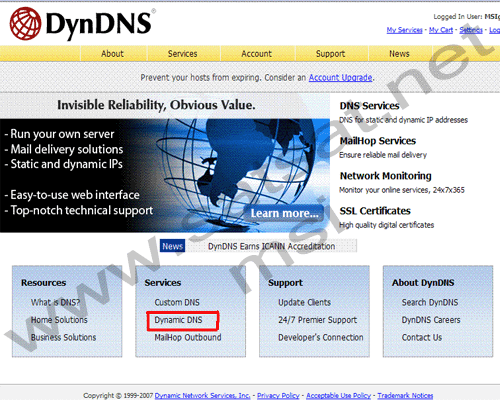Read DynDNS Earns ICANN Accreditation news item
Viewport: 500px width, 400px height.
(271, 246)
